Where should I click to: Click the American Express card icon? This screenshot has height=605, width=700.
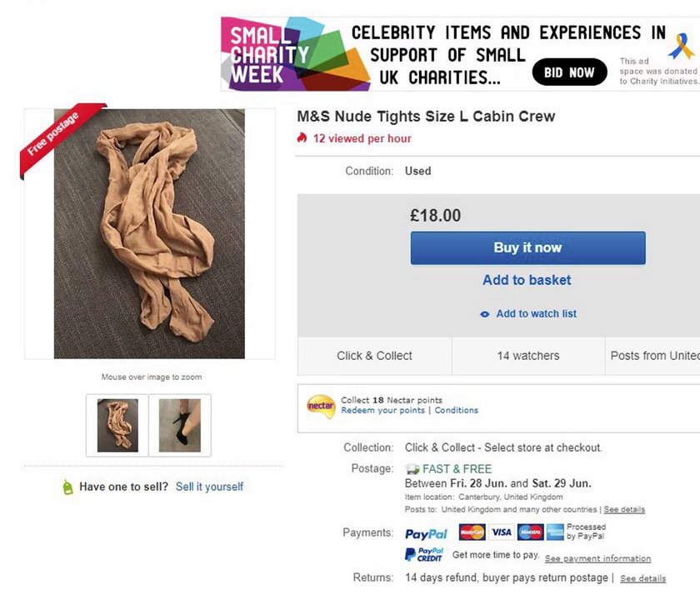pos(555,532)
